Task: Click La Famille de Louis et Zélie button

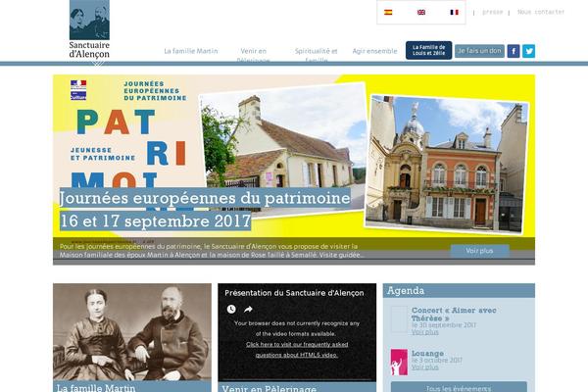Action: (428, 50)
